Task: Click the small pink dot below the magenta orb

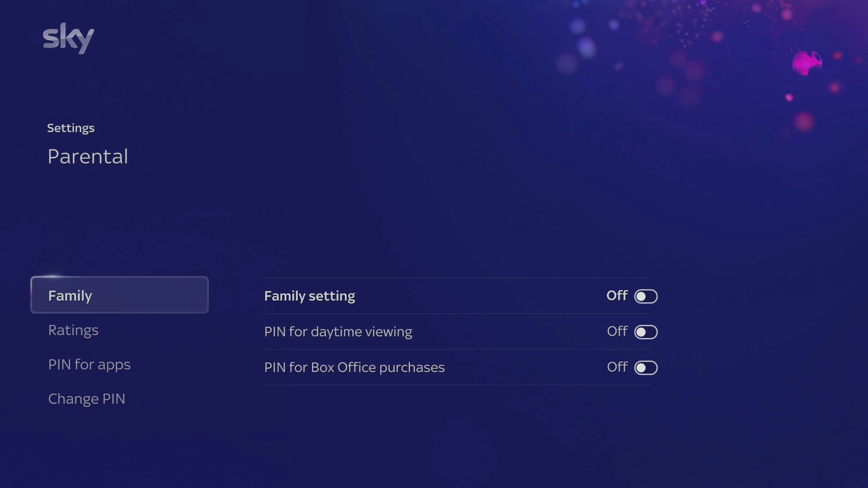Action: click(x=789, y=98)
